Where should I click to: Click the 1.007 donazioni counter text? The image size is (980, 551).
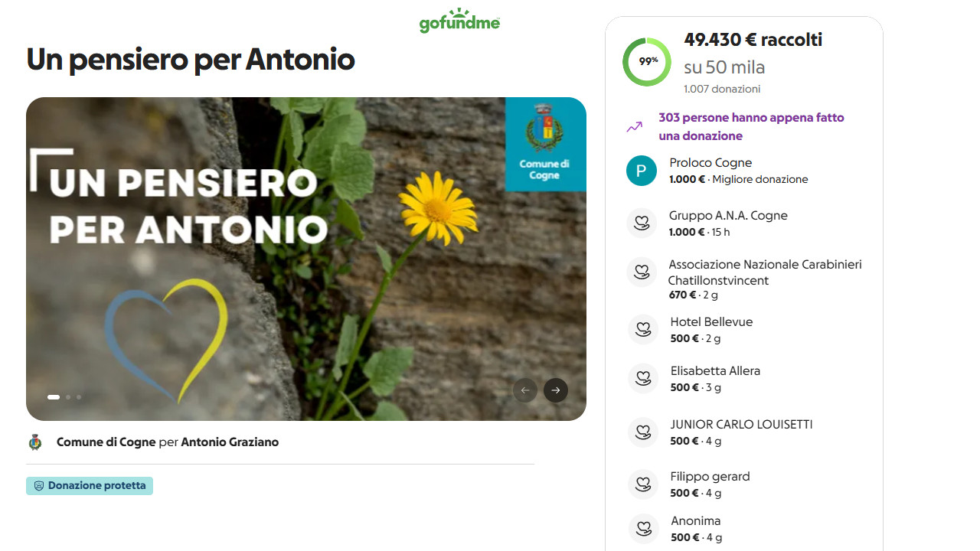722,89
